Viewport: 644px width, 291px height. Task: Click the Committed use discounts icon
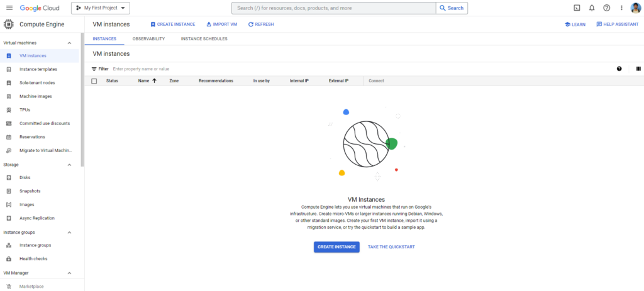click(9, 124)
